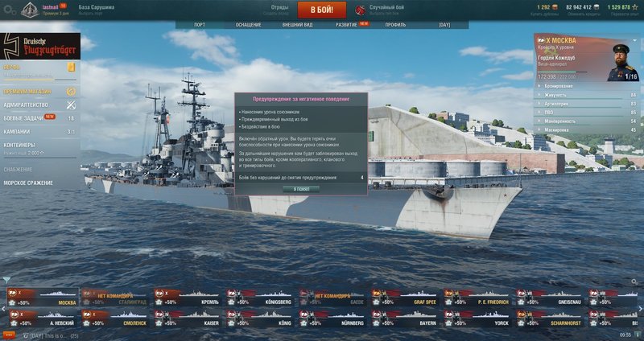Switch to the Оснащение tab
644x341 pixels.
(248, 25)
